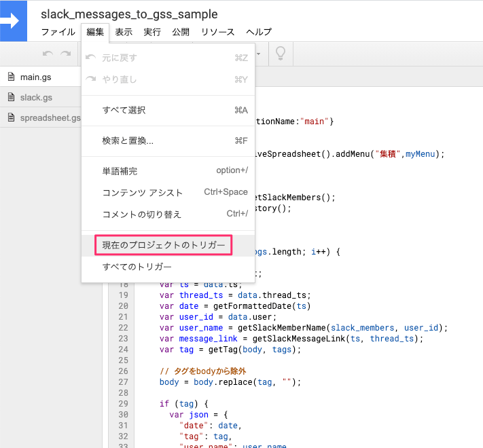This screenshot has height=448, width=483.
Task: Click the thread_ts variable on line 19
Action: point(201,295)
